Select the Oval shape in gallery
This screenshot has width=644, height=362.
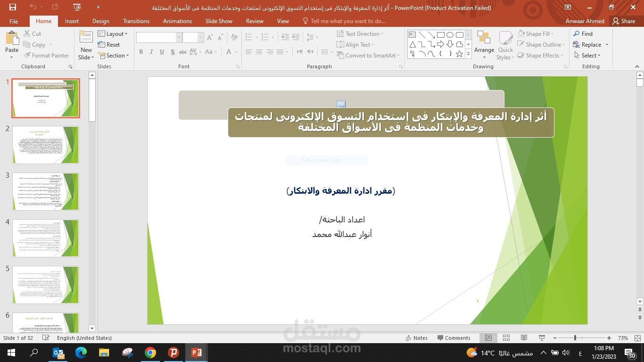coord(450,35)
